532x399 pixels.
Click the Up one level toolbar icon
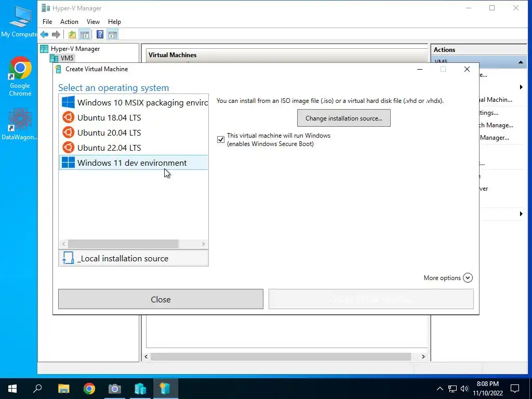click(72, 34)
